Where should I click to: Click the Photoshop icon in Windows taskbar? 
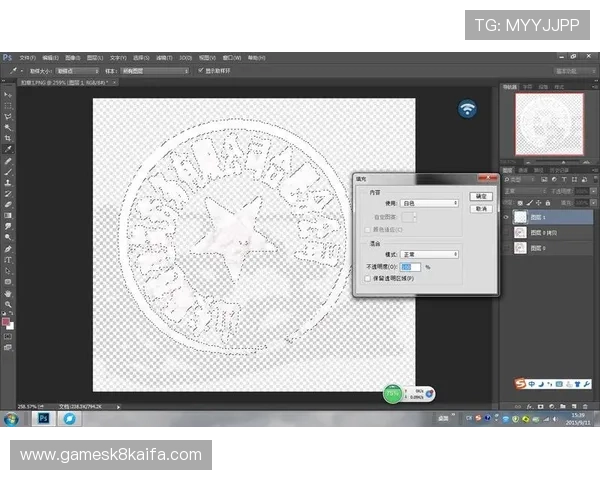[43, 419]
